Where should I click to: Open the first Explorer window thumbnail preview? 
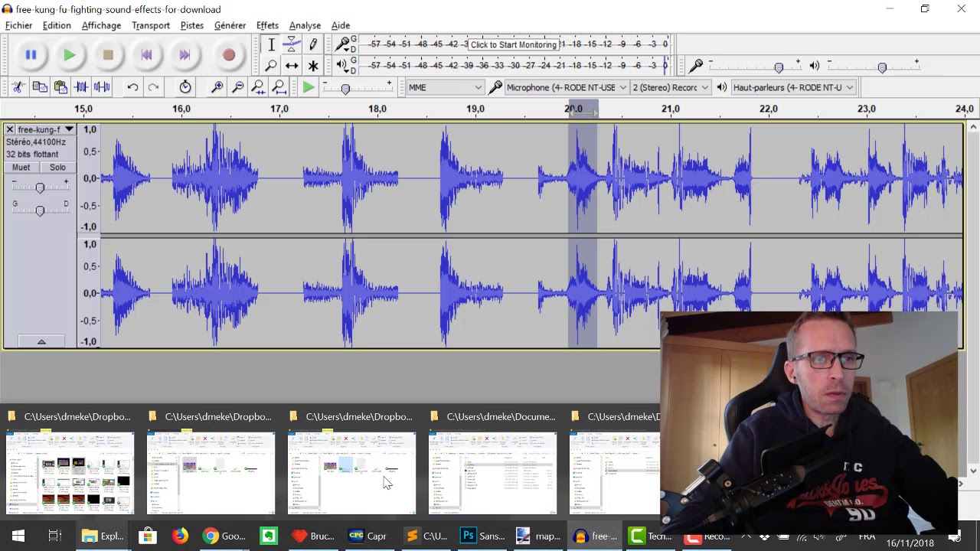(x=70, y=471)
